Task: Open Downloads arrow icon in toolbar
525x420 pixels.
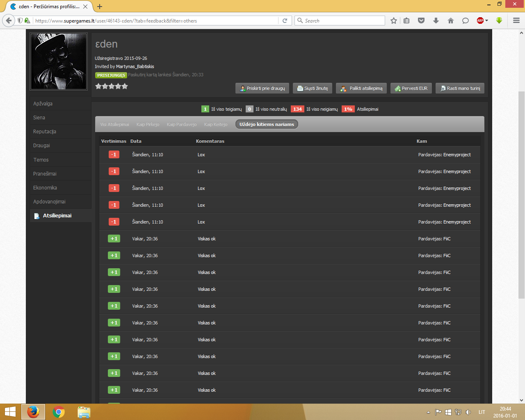Action: 436,21
